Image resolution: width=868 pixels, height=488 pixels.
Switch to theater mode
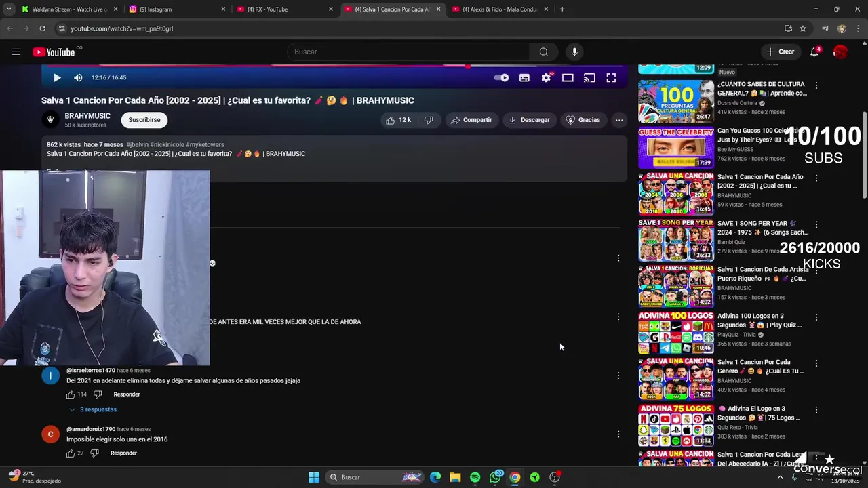coord(568,77)
